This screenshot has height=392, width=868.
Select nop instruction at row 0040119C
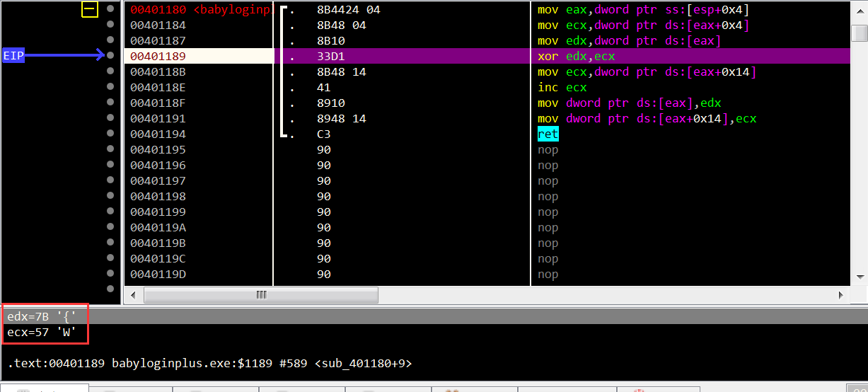pyautogui.click(x=548, y=258)
